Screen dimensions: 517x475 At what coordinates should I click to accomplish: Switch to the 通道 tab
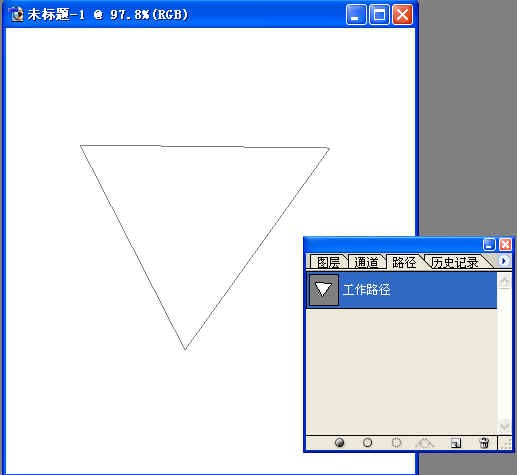coord(366,262)
